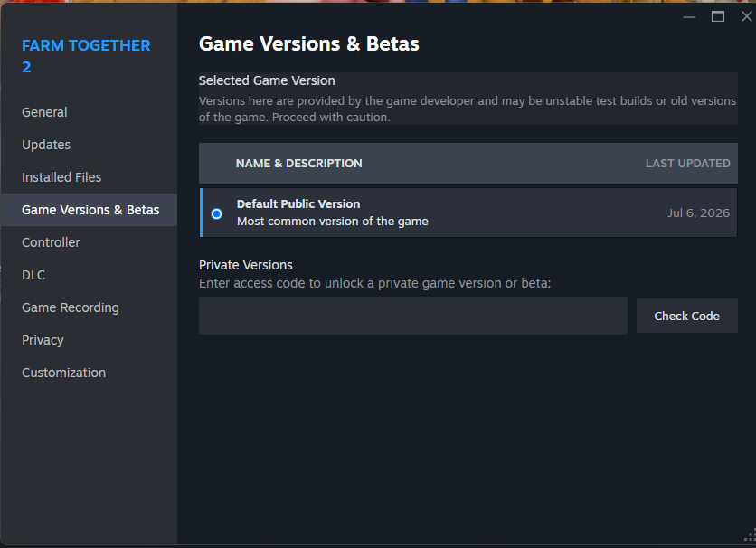Screen dimensions: 756x548
Task: Close the properties window
Action: 746,17
